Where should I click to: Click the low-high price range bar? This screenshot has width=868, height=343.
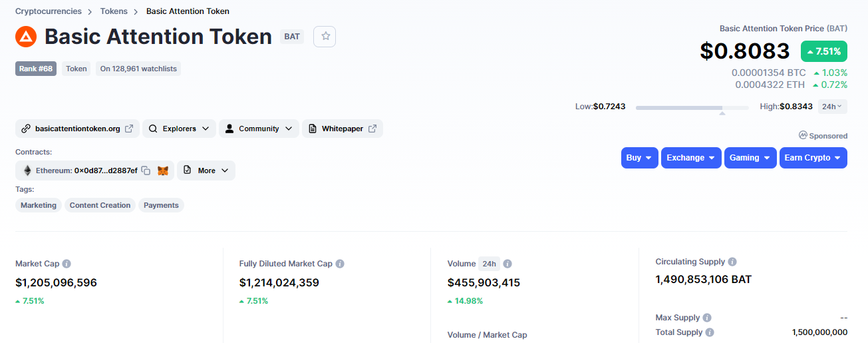[692, 107]
